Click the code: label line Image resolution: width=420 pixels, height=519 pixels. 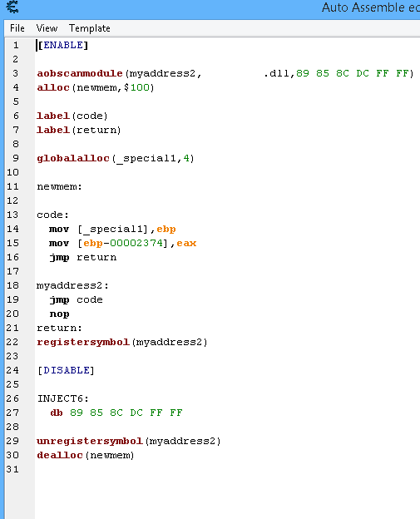click(52, 215)
